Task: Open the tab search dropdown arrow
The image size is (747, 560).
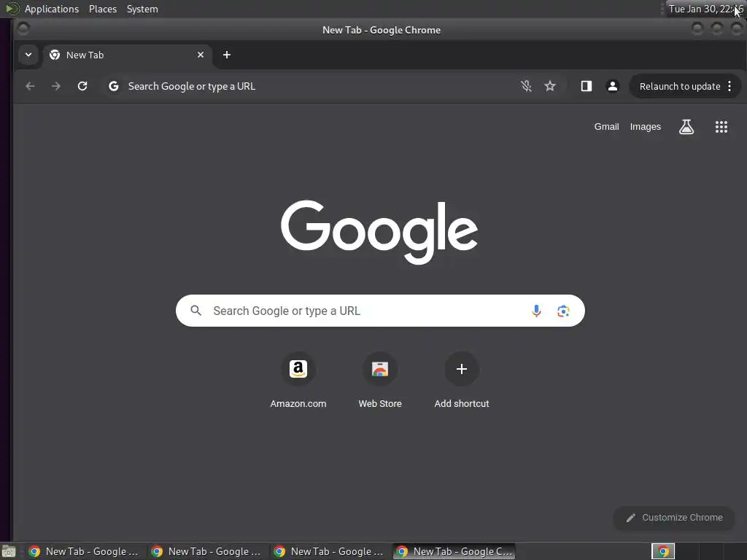Action: [x=28, y=55]
